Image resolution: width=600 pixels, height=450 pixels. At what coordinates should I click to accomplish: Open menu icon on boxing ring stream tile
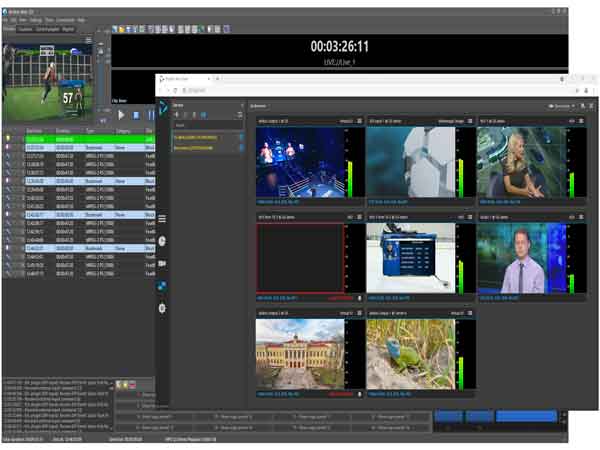(359, 121)
